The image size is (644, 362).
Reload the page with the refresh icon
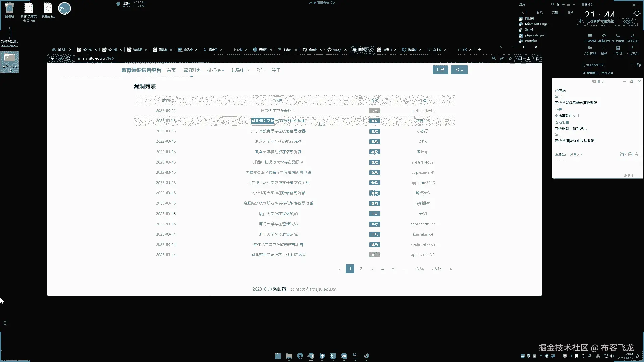click(x=69, y=58)
